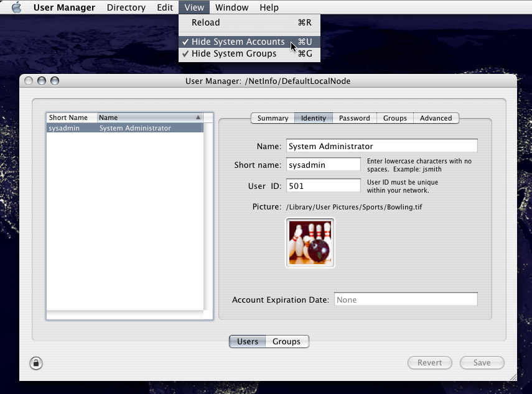Image resolution: width=532 pixels, height=394 pixels.
Task: Click the User ID field showing 501
Action: [324, 186]
